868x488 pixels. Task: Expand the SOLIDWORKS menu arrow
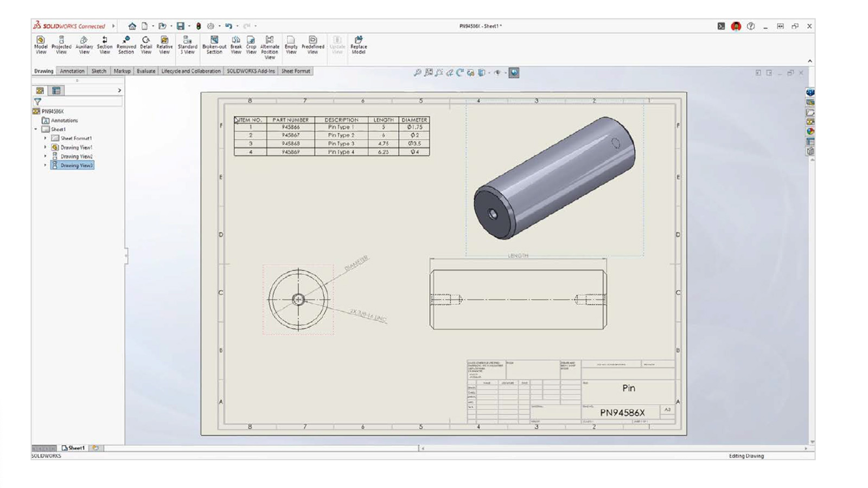point(113,26)
